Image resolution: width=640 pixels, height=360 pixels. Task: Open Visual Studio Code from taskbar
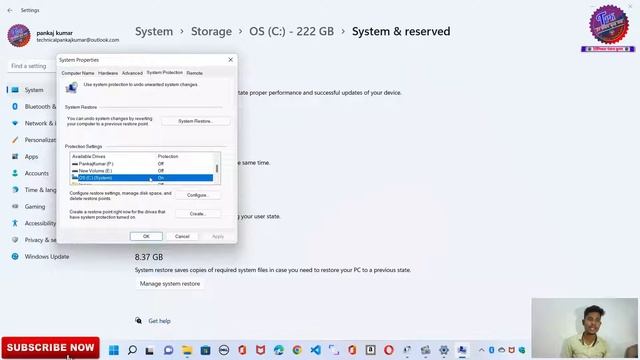click(316, 350)
